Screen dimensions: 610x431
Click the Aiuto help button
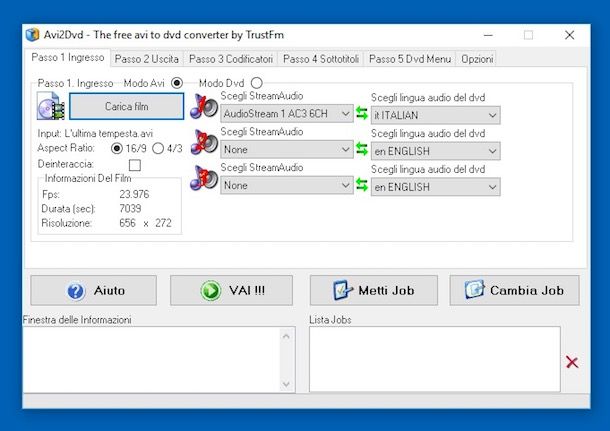[94, 290]
